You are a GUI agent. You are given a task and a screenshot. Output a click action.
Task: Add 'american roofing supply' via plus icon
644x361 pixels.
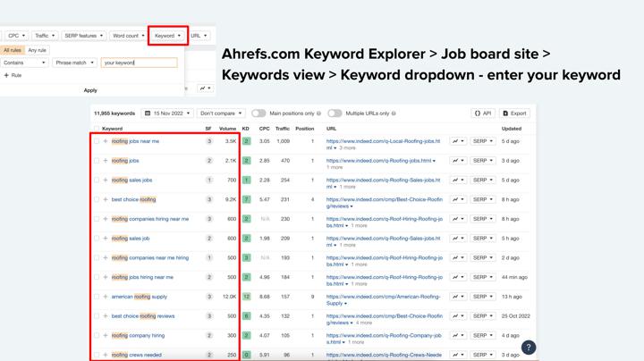point(106,297)
